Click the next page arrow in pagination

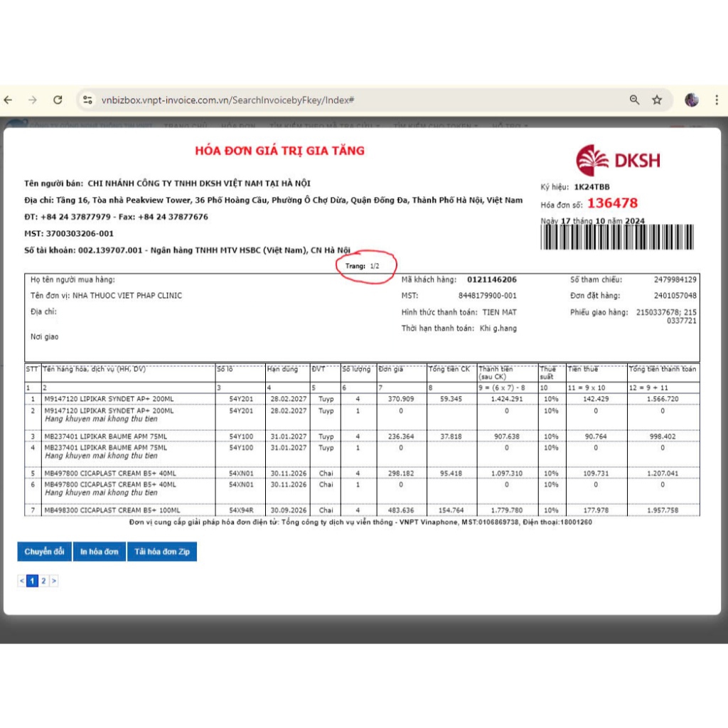tap(53, 581)
